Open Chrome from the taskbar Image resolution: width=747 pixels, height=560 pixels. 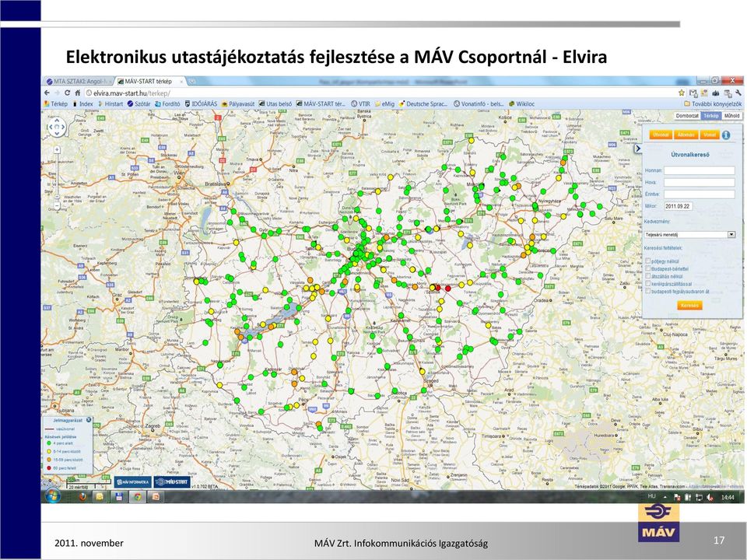(x=137, y=497)
